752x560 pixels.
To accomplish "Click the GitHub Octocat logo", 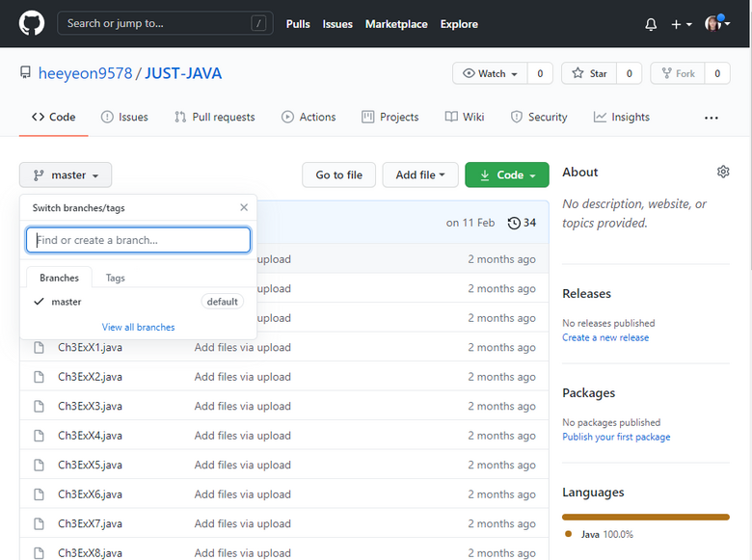I will click(32, 23).
